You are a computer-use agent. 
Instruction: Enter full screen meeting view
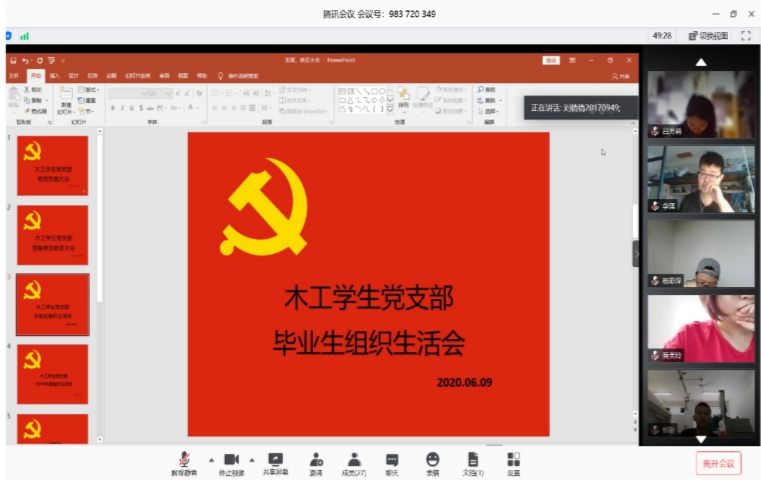[746, 35]
